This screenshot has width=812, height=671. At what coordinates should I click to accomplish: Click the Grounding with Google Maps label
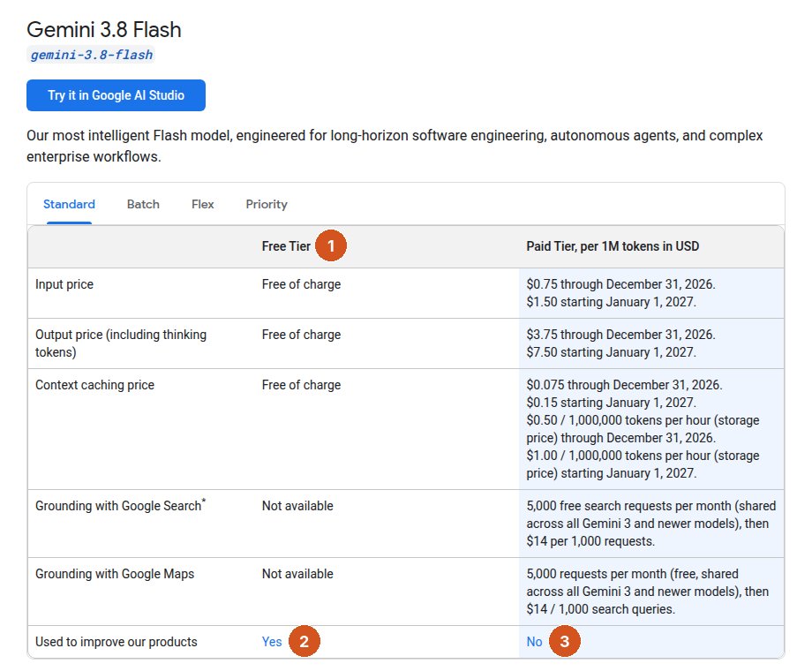[115, 574]
